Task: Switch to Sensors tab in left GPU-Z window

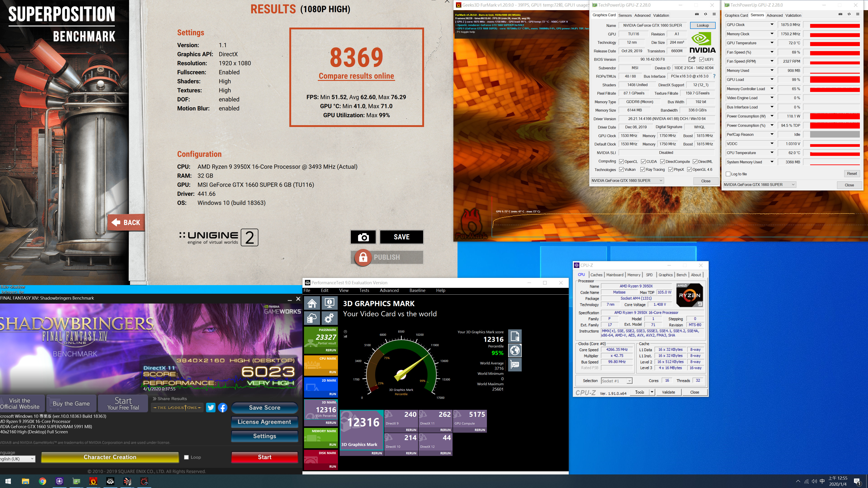Action: click(x=625, y=16)
